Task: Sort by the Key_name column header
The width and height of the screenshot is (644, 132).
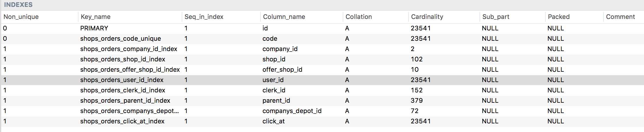Action: [x=130, y=17]
